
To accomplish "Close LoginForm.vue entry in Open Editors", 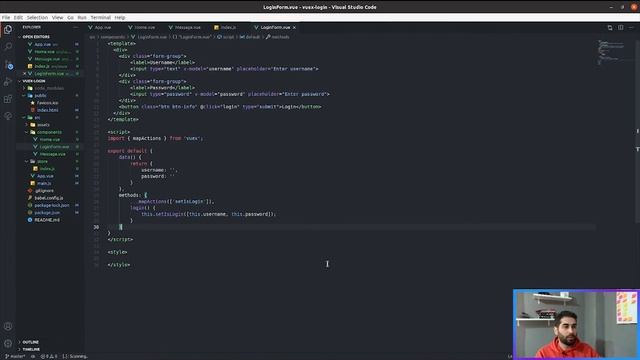I will (x=24, y=73).
